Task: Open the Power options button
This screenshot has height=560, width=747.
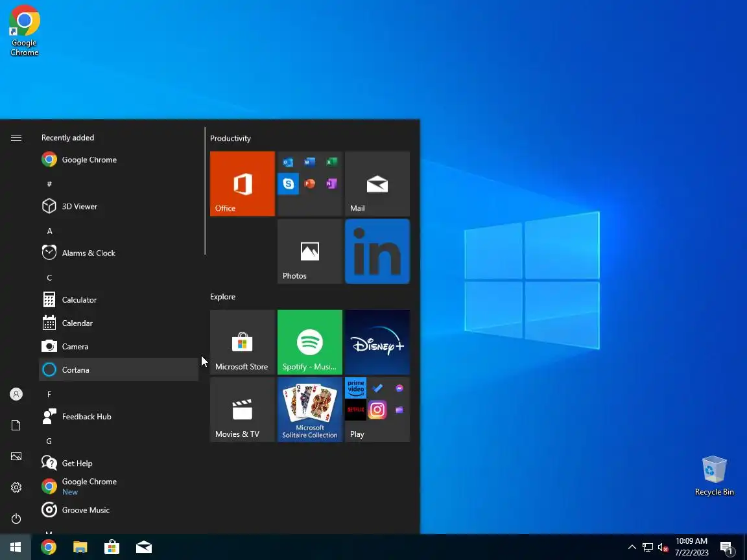Action: tap(16, 518)
